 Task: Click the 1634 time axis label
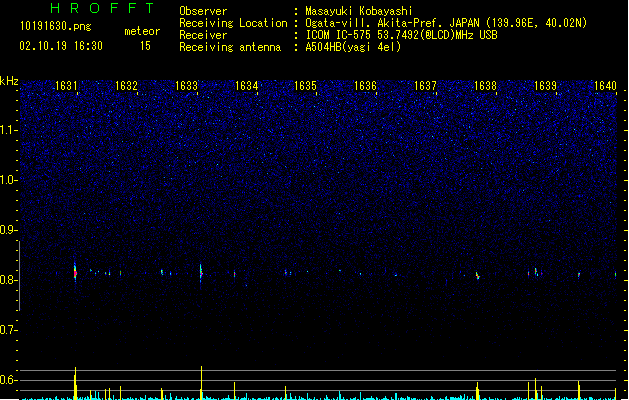[x=246, y=86]
